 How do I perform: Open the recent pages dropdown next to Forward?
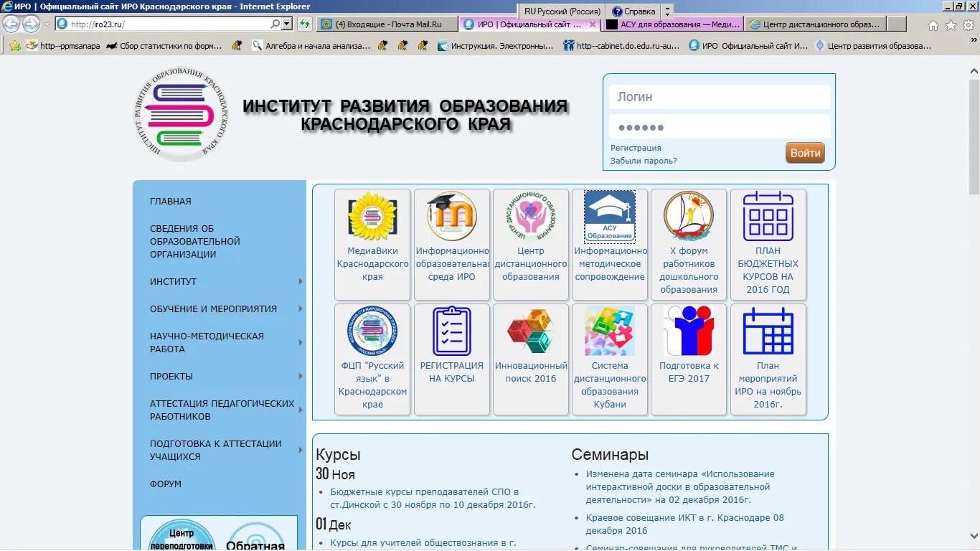pyautogui.click(x=47, y=24)
